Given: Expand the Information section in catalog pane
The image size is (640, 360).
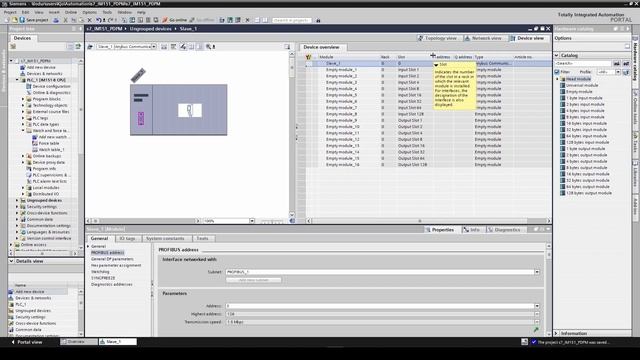Looking at the screenshot, I should click(x=556, y=333).
